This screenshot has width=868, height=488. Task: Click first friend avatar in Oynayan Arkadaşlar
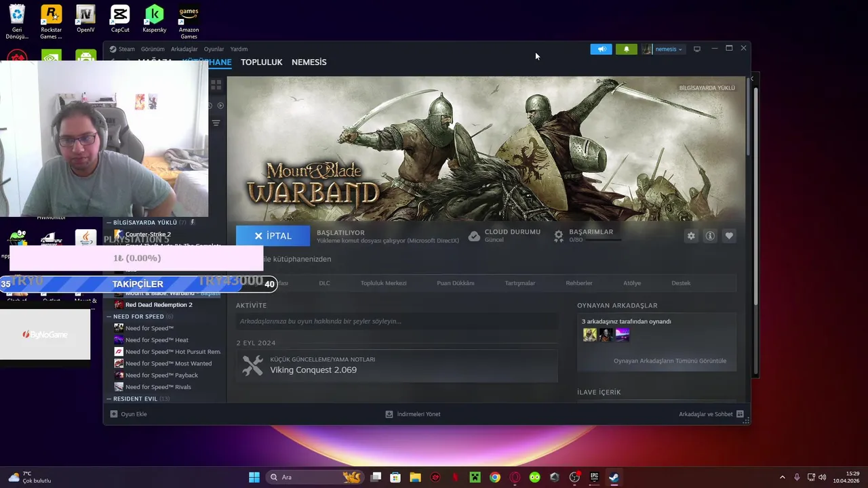[590, 335]
